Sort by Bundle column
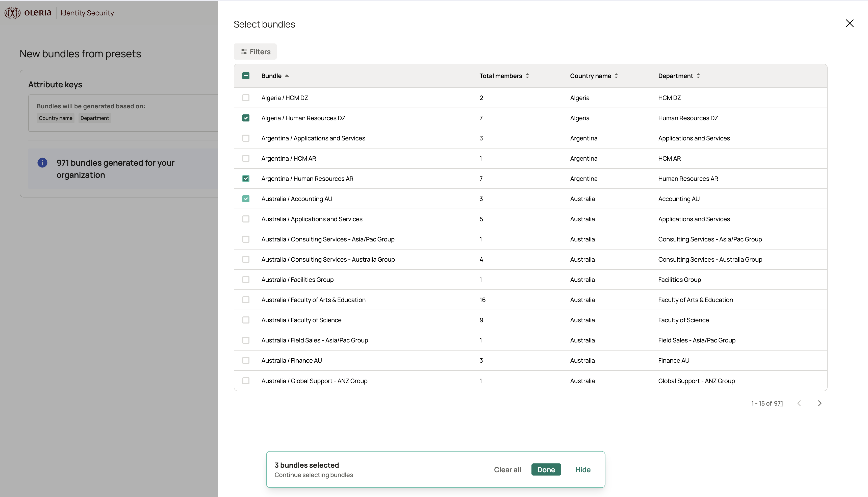868x497 pixels. 275,76
